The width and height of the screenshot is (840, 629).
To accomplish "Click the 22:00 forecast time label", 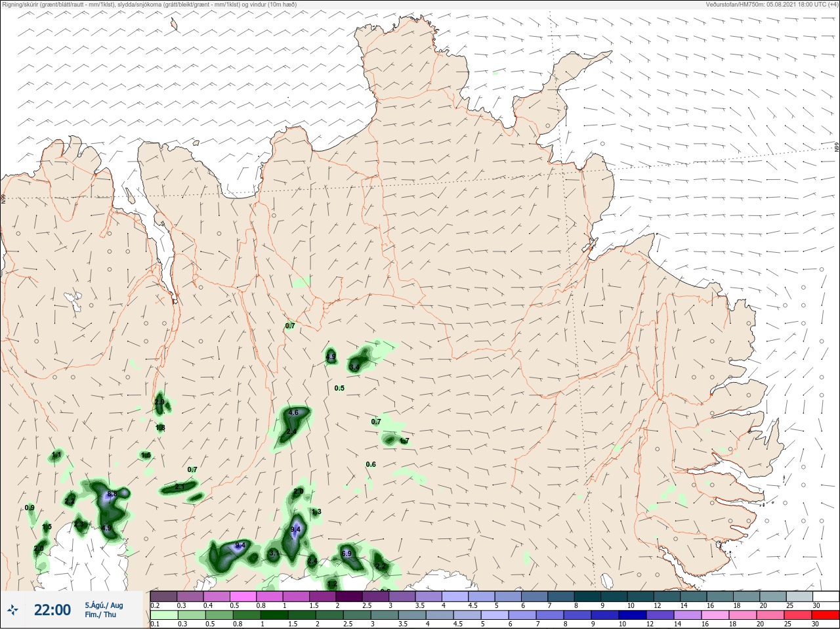I will coord(52,610).
